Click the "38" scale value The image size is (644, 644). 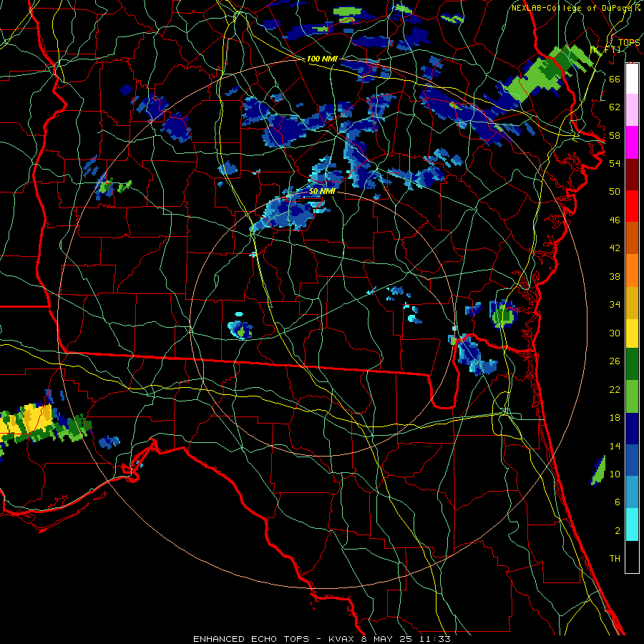point(615,276)
